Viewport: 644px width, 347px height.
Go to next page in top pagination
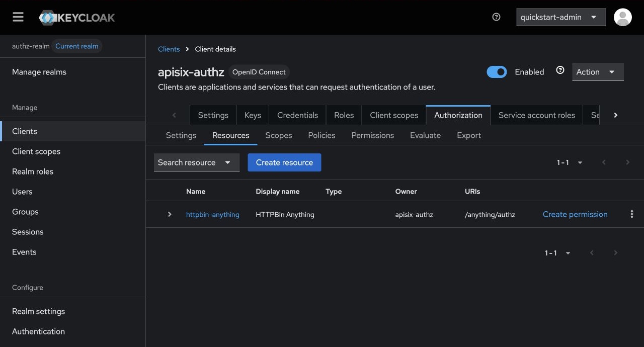pos(627,162)
